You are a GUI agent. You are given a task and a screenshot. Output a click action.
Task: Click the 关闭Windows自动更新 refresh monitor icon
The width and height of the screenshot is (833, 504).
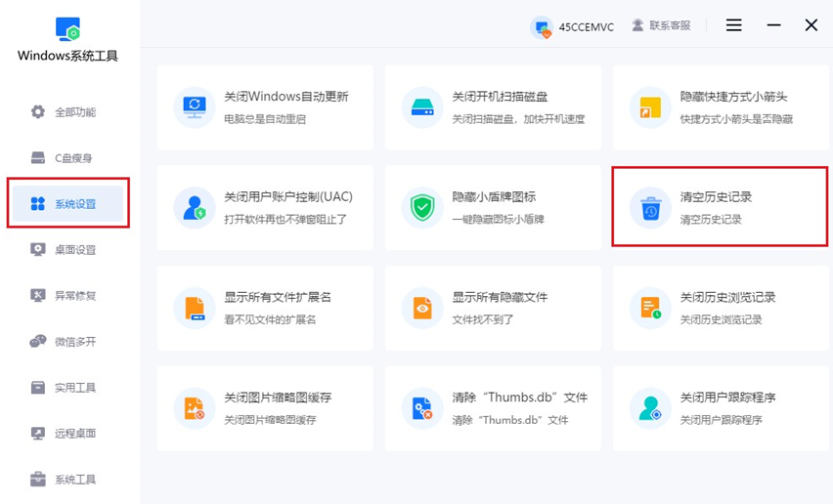[x=195, y=107]
